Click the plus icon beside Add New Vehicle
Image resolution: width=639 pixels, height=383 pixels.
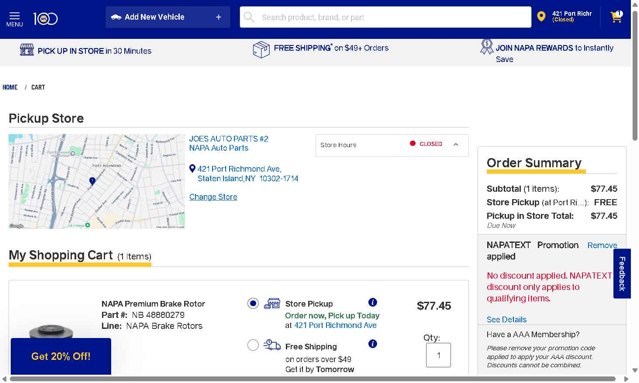pyautogui.click(x=218, y=17)
